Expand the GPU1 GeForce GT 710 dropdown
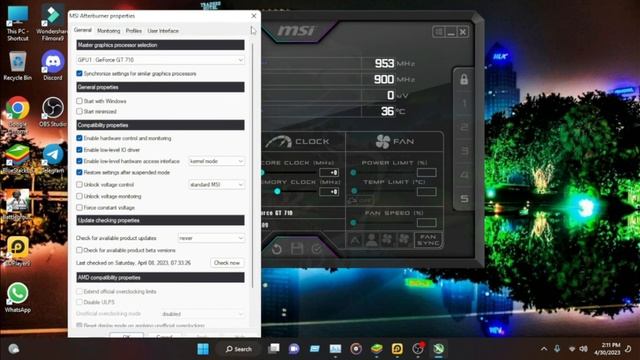Viewport: 640px width, 360px height. pos(160,60)
